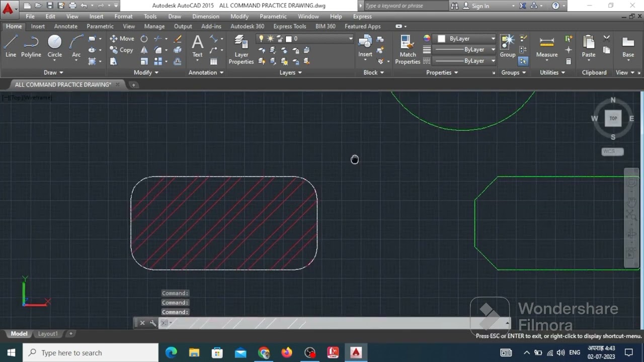
Task: Click the Offset tool icon
Action: pyautogui.click(x=178, y=61)
